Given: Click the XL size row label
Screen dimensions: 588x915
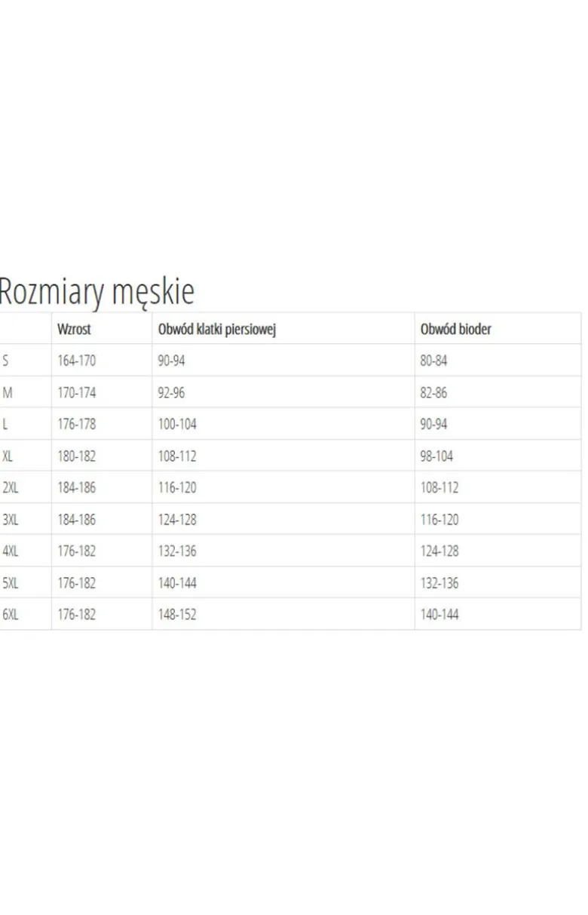Looking at the screenshot, I should pyautogui.click(x=8, y=456).
